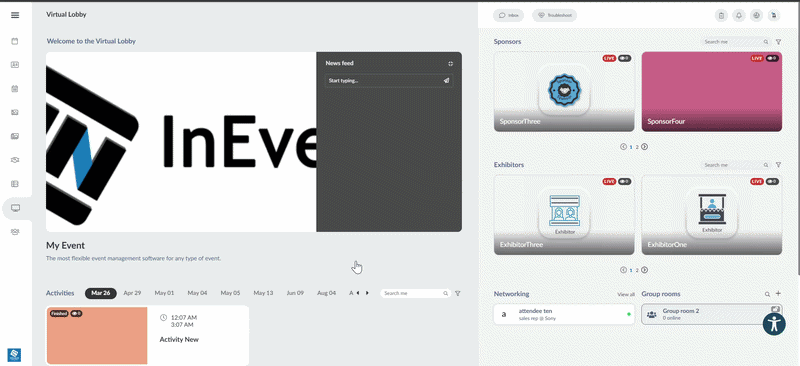
Task: Select the Mar 26 date tab
Action: 101,293
